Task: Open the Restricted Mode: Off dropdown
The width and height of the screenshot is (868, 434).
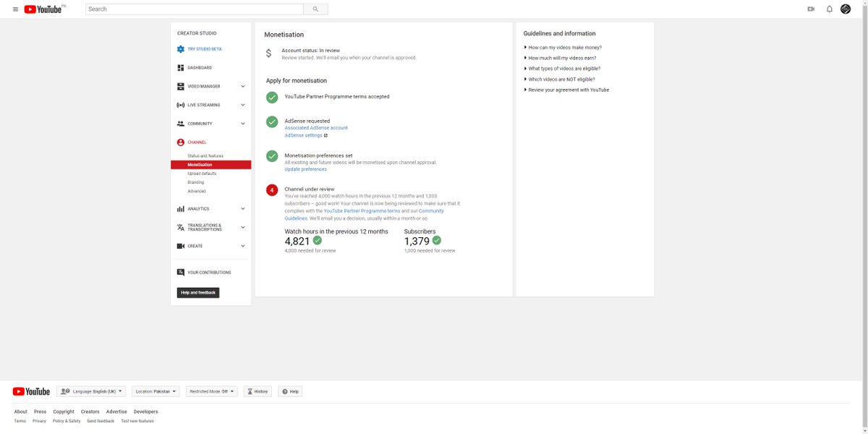Action: (211, 391)
